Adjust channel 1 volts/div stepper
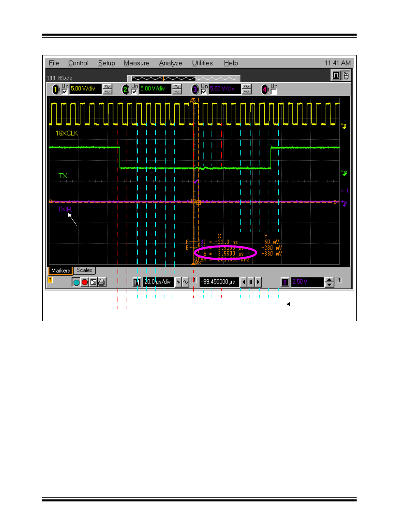411x532 pixels. click(107, 89)
